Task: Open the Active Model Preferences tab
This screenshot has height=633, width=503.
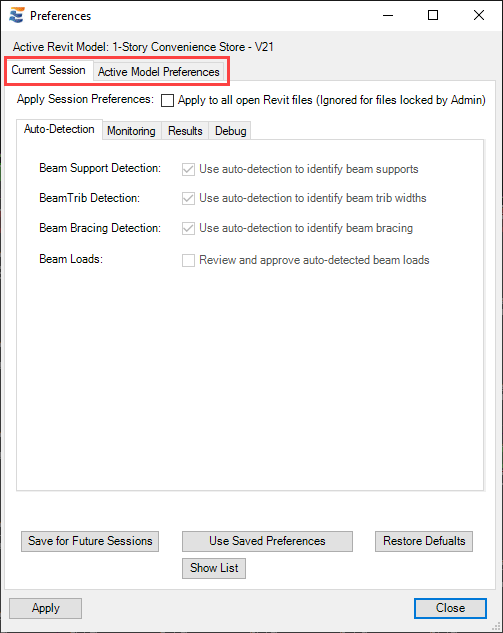Action: click(159, 72)
